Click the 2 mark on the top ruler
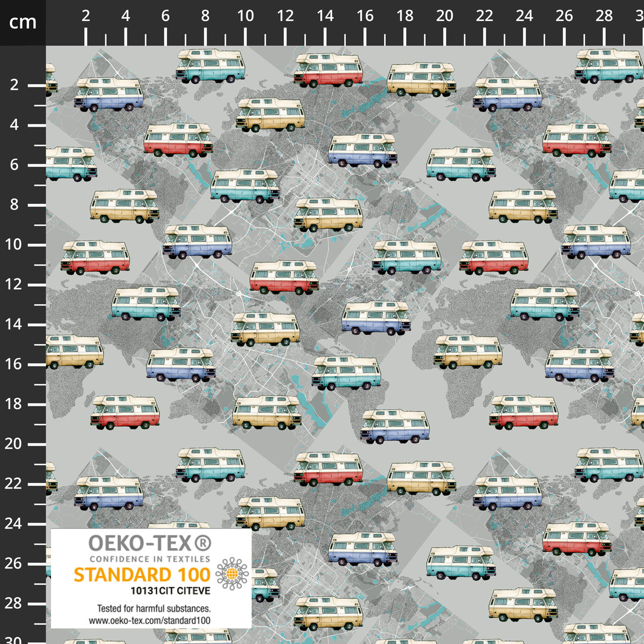This screenshot has width=644, height=644. (x=86, y=16)
